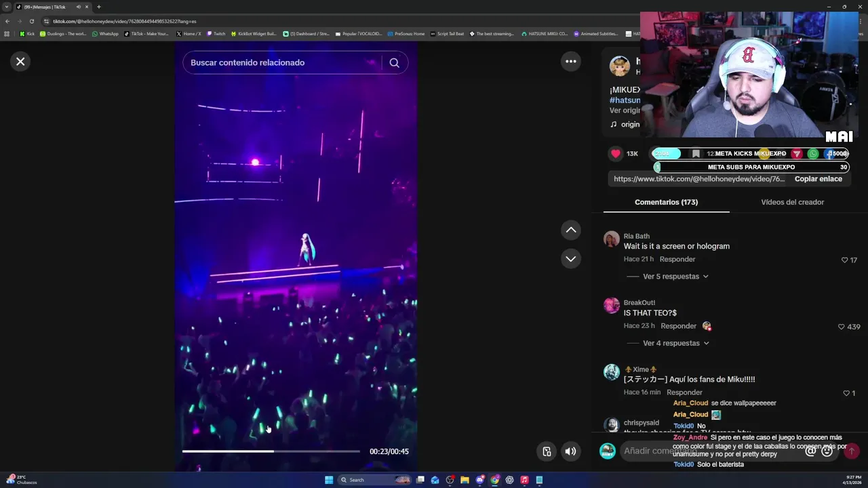Click the floating player icon beside volume

coord(547,451)
